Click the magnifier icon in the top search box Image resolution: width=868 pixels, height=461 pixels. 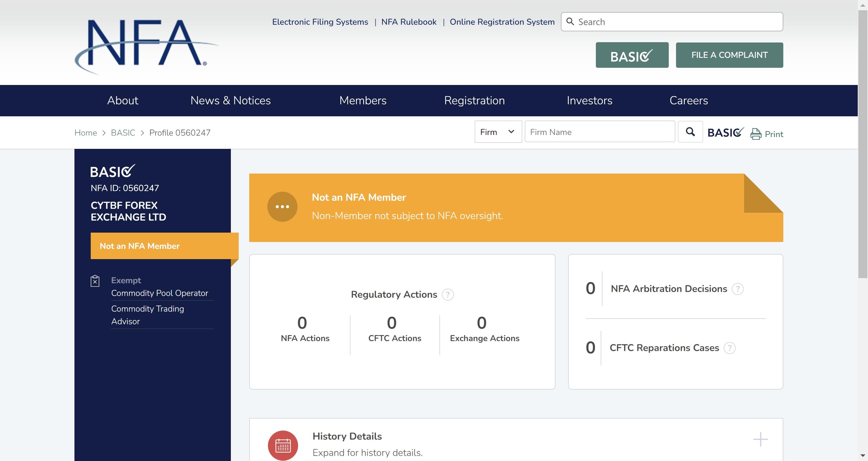[x=570, y=22]
